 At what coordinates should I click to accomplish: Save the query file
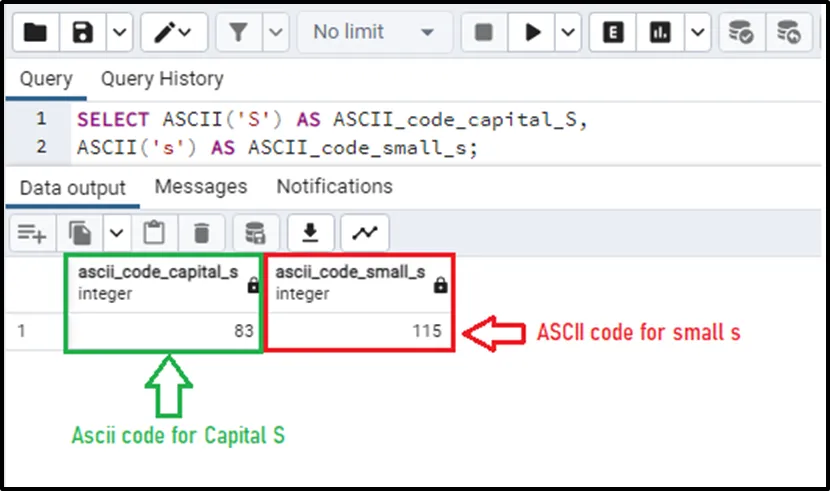pos(84,33)
